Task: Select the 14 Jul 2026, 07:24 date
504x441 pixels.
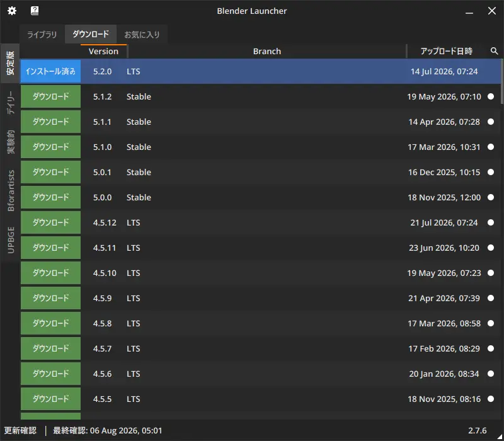Action: tap(444, 71)
